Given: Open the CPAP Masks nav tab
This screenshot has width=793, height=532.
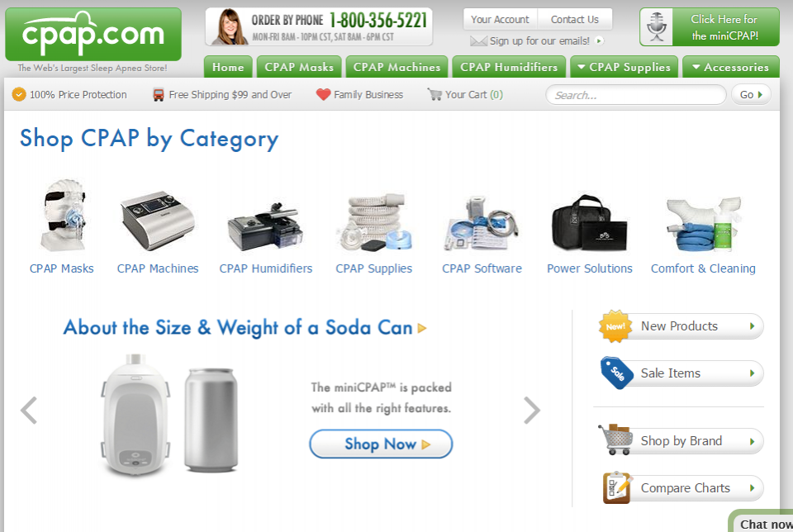Looking at the screenshot, I should click(299, 67).
